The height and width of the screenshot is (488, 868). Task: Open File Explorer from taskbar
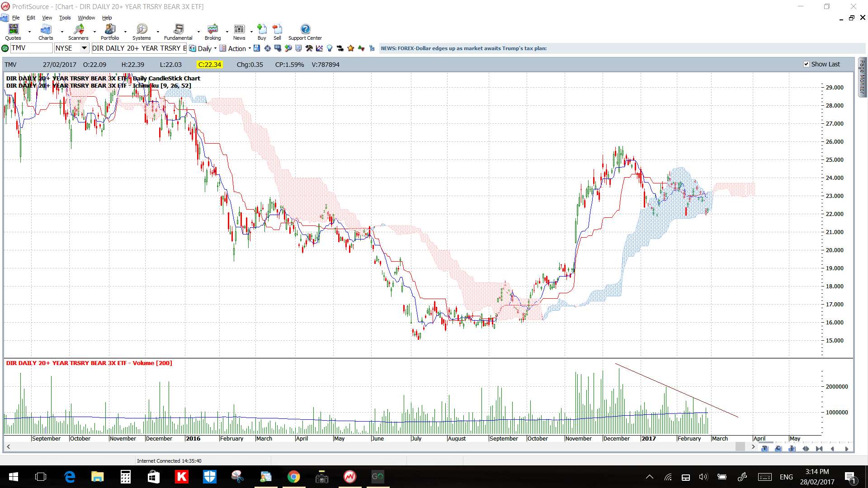[98, 477]
